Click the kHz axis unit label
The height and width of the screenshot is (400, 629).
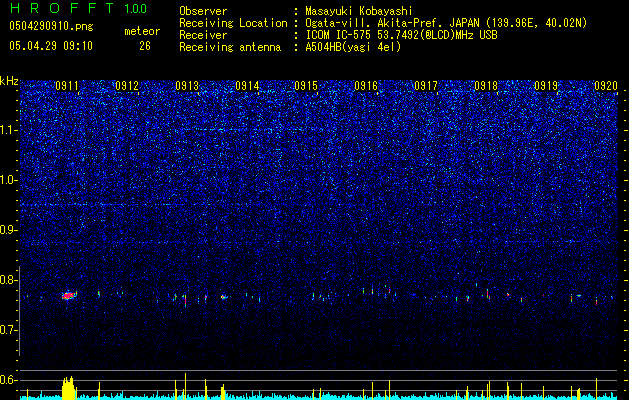click(x=9, y=81)
